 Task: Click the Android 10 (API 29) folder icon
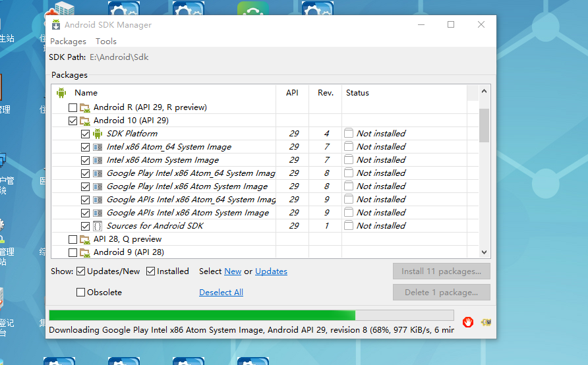[85, 121]
